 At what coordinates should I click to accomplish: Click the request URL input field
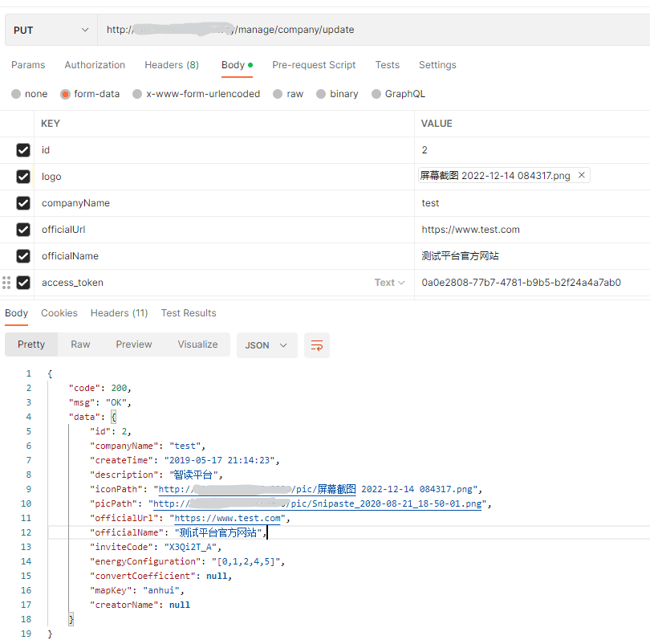click(x=369, y=30)
